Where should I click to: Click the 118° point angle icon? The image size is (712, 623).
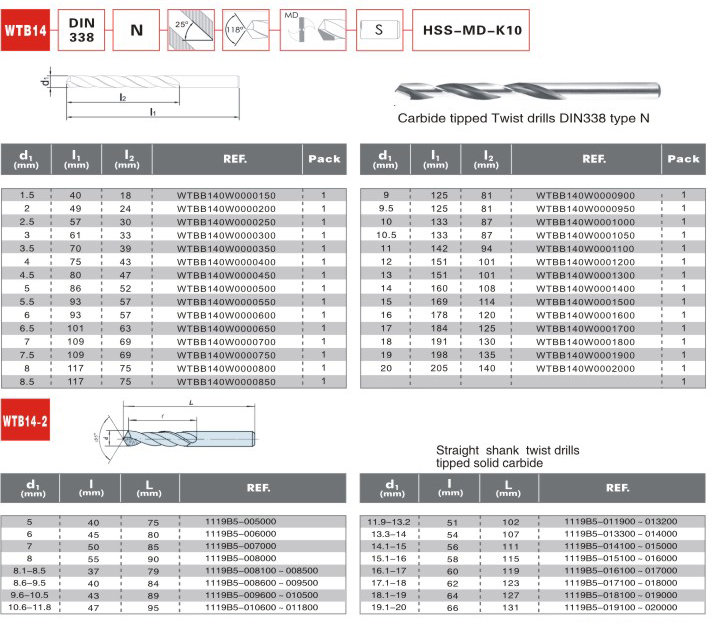tap(246, 29)
